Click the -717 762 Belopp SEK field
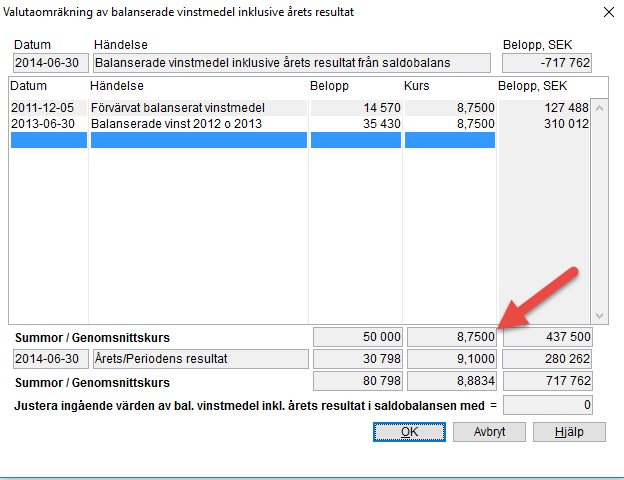The width and height of the screenshot is (624, 480). (x=546, y=63)
